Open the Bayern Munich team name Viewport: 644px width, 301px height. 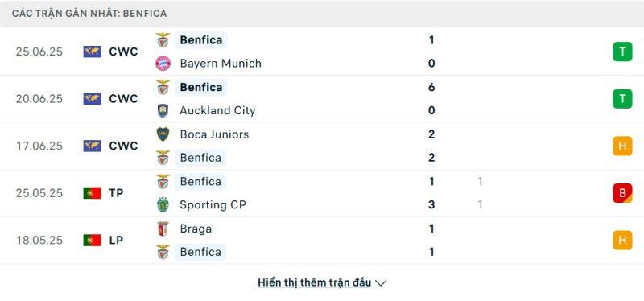[x=221, y=64]
